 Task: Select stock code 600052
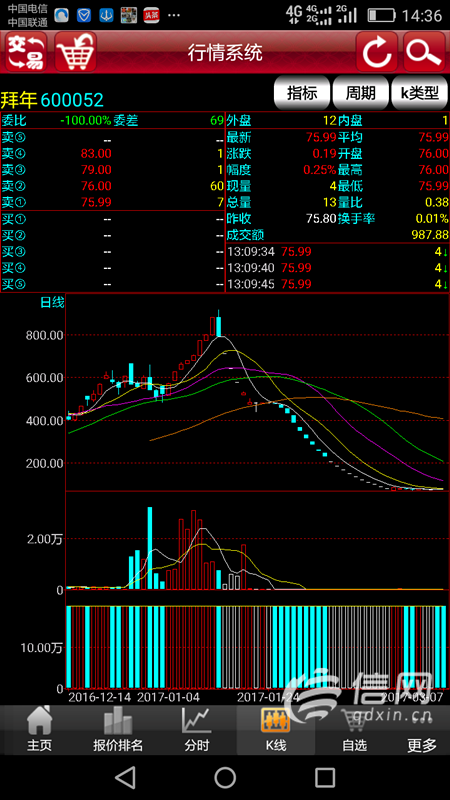point(72,99)
